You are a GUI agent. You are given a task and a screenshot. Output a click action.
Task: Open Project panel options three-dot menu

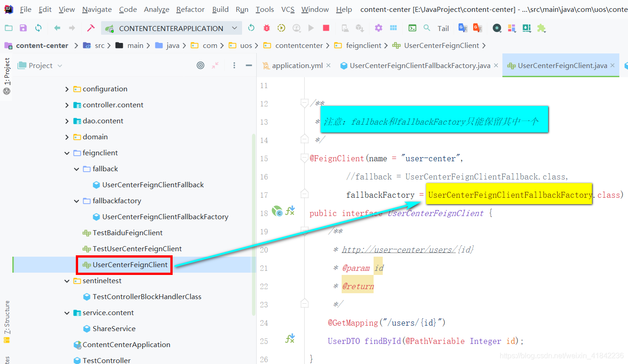click(x=234, y=65)
